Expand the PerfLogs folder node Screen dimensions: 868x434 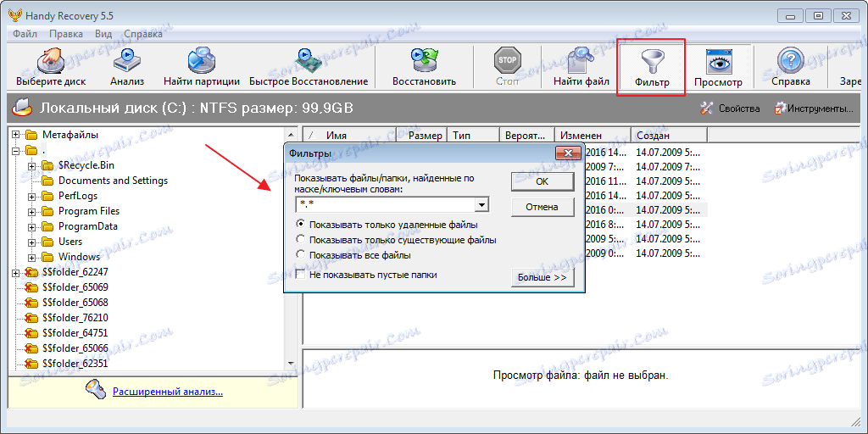point(31,196)
